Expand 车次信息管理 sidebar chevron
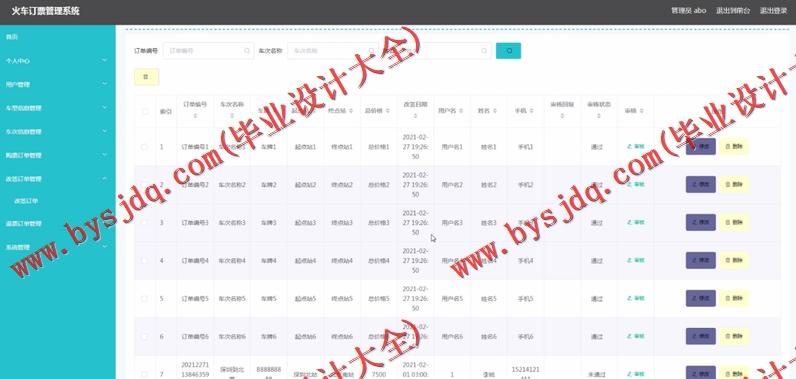 click(105, 131)
